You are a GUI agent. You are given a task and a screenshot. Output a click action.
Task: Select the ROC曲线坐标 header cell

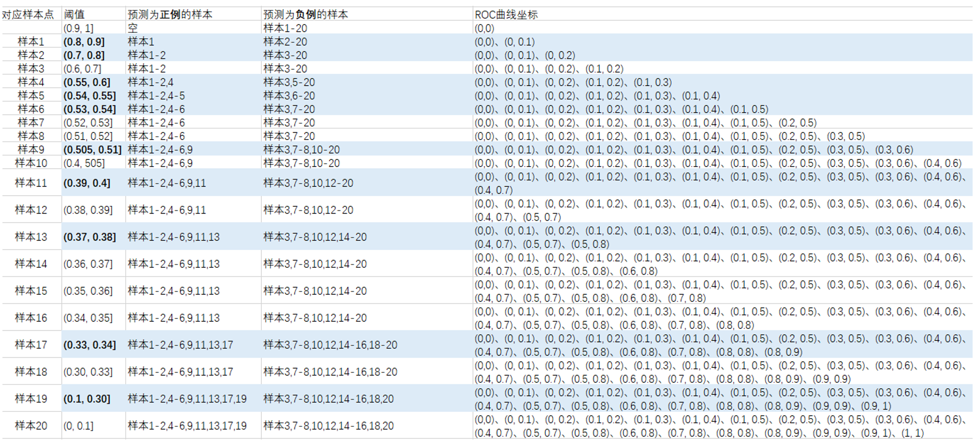506,15
